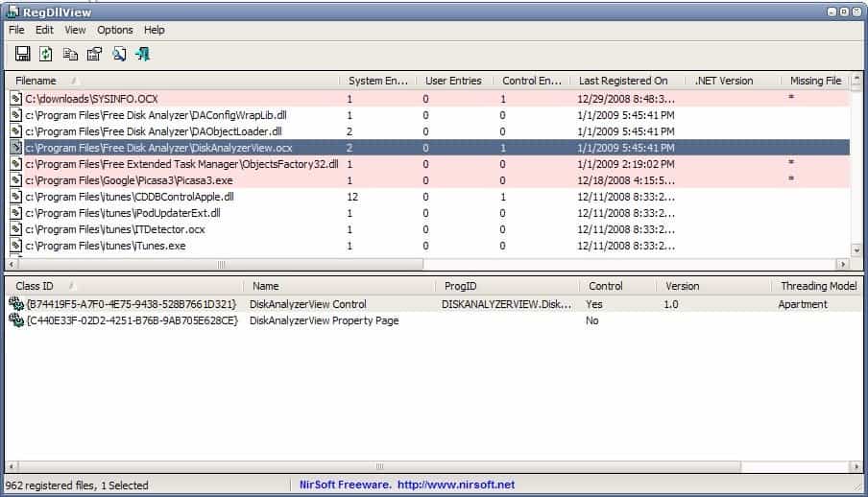
Task: Click the Copy selected items icon
Action: click(70, 54)
